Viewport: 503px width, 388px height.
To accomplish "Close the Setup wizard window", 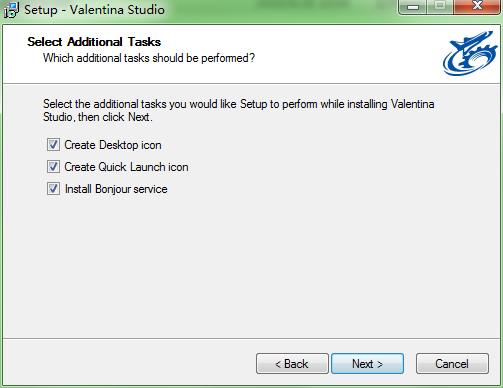I will click(x=477, y=7).
